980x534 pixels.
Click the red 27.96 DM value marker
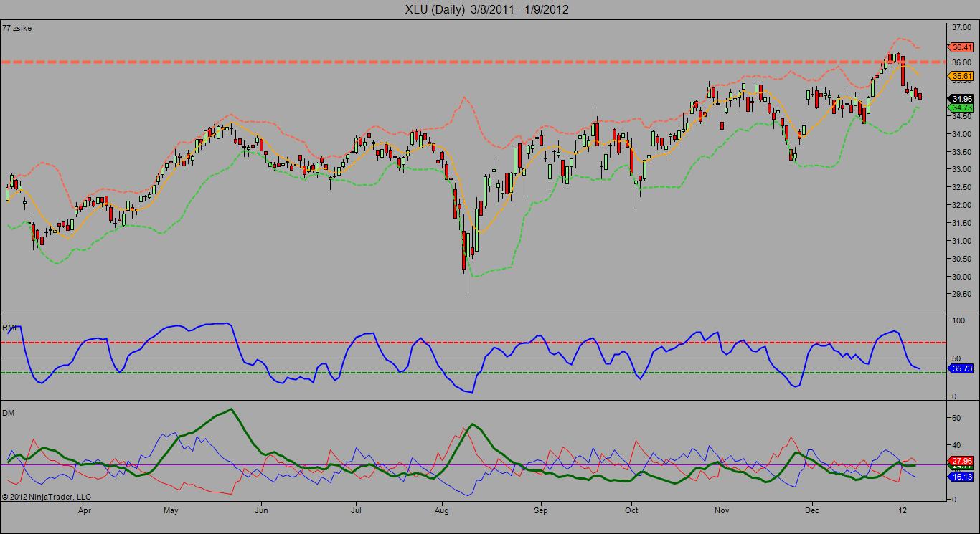(962, 460)
